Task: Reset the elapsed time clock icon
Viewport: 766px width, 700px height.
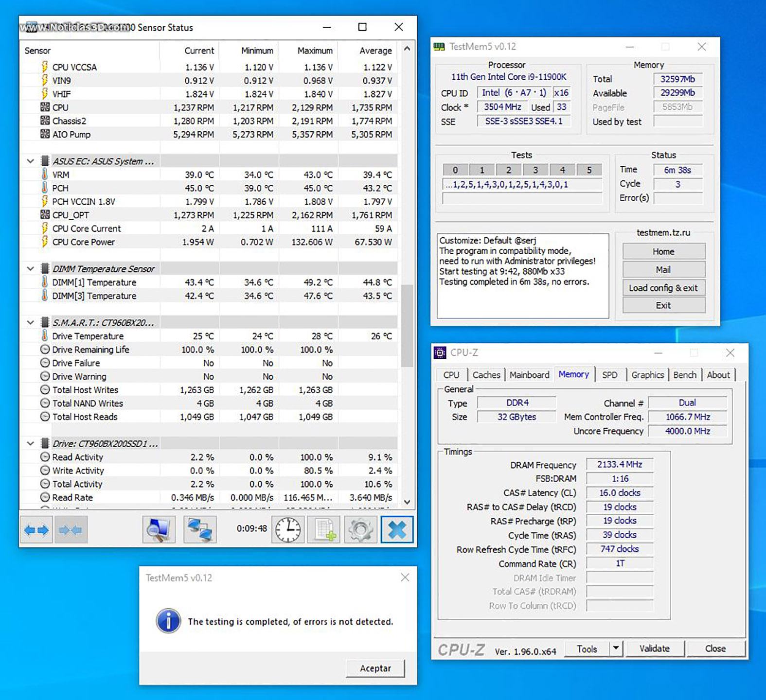Action: click(288, 530)
